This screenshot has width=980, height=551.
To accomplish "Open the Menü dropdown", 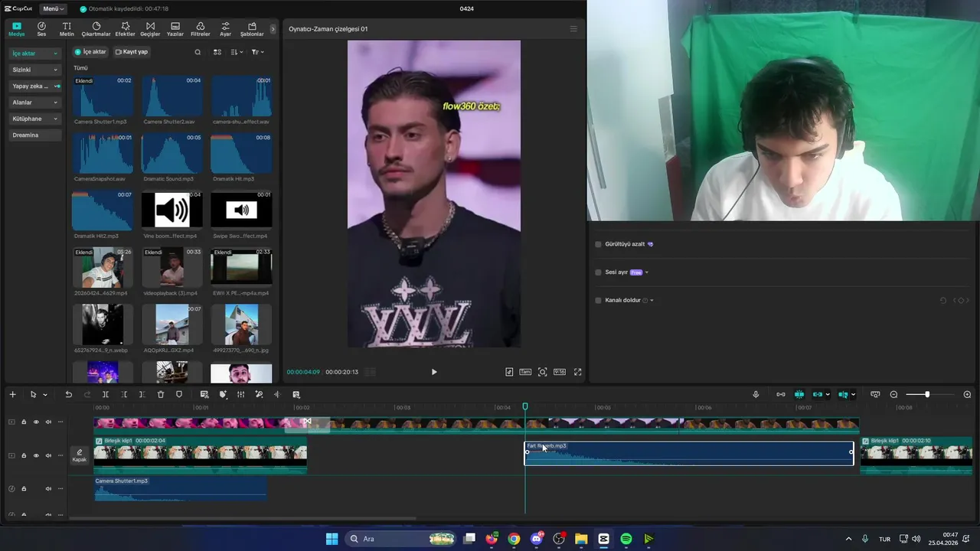I will pyautogui.click(x=54, y=8).
